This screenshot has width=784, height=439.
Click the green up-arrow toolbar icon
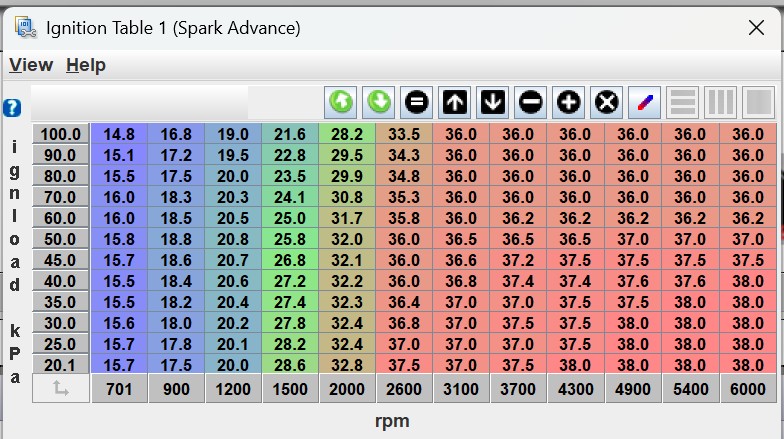pyautogui.click(x=341, y=102)
